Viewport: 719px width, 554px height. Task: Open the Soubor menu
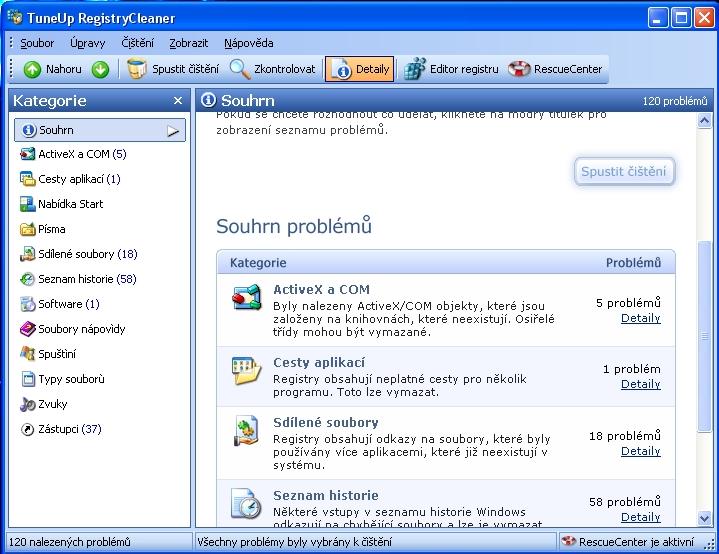pos(37,43)
